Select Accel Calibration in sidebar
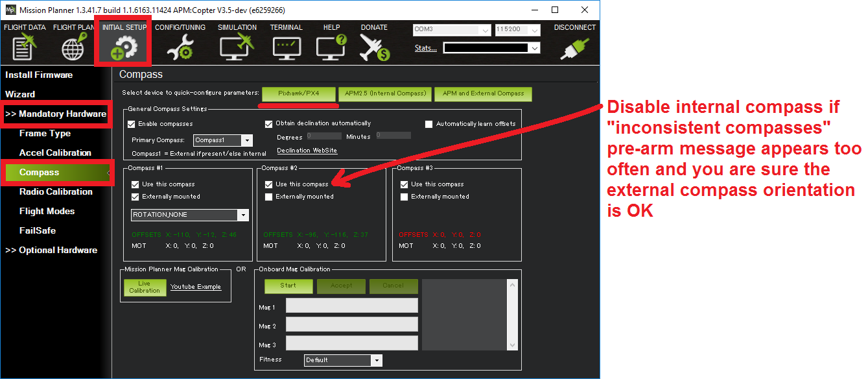This screenshot has width=868, height=379. point(55,153)
